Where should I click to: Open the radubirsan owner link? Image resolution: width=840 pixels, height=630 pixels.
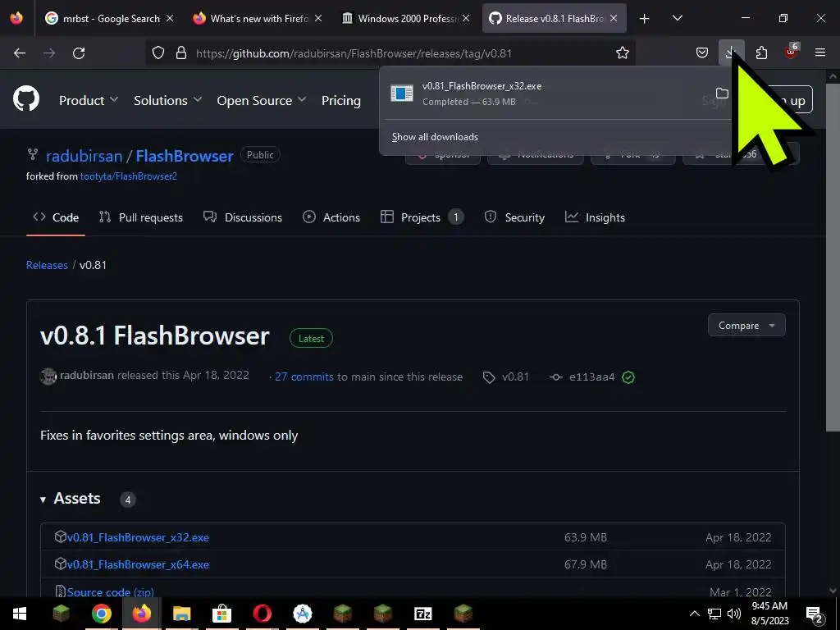point(84,156)
